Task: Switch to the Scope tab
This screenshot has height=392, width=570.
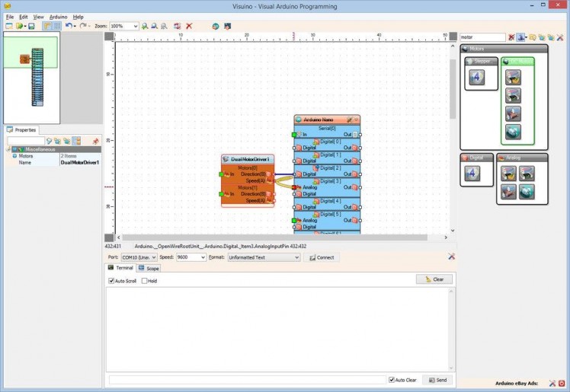Action: click(x=149, y=269)
